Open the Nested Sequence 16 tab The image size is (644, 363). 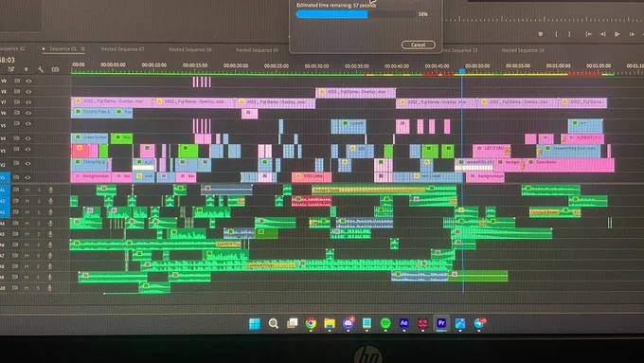coord(523,50)
